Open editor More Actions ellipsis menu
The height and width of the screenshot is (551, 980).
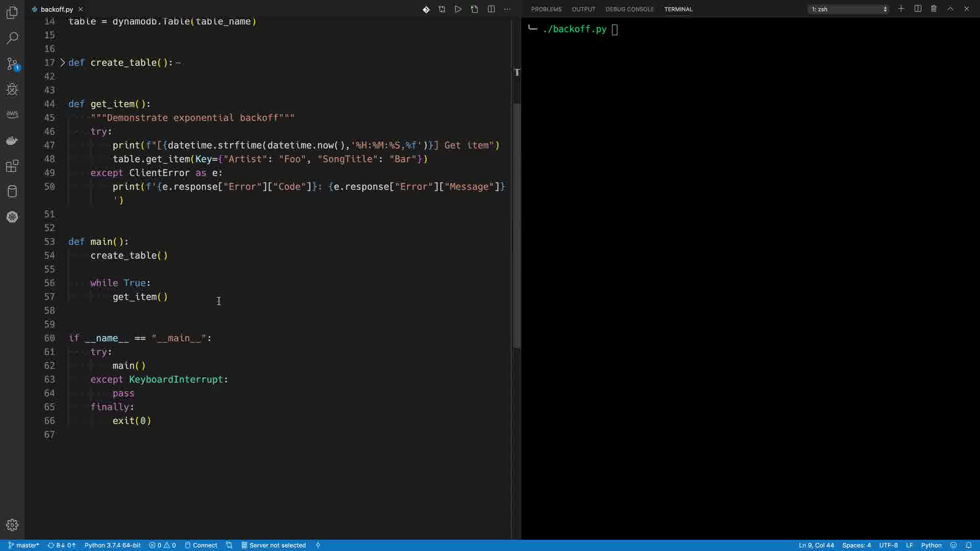(x=507, y=9)
